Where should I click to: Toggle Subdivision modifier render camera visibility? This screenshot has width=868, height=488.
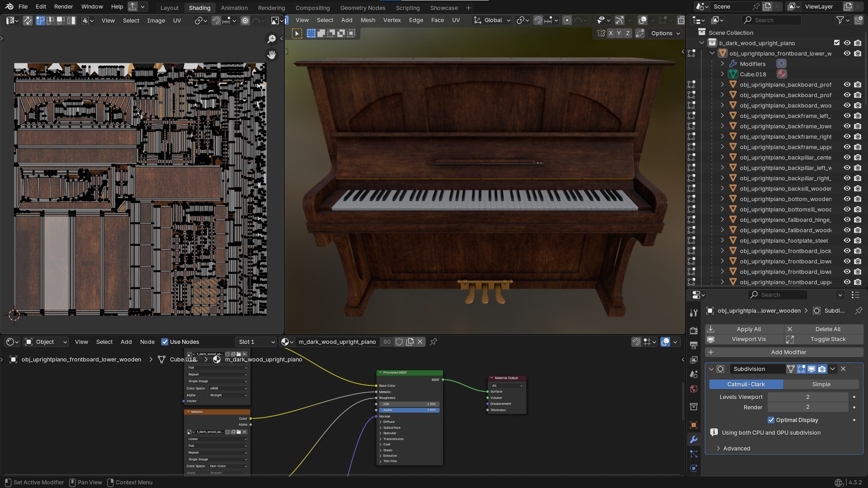coord(822,369)
